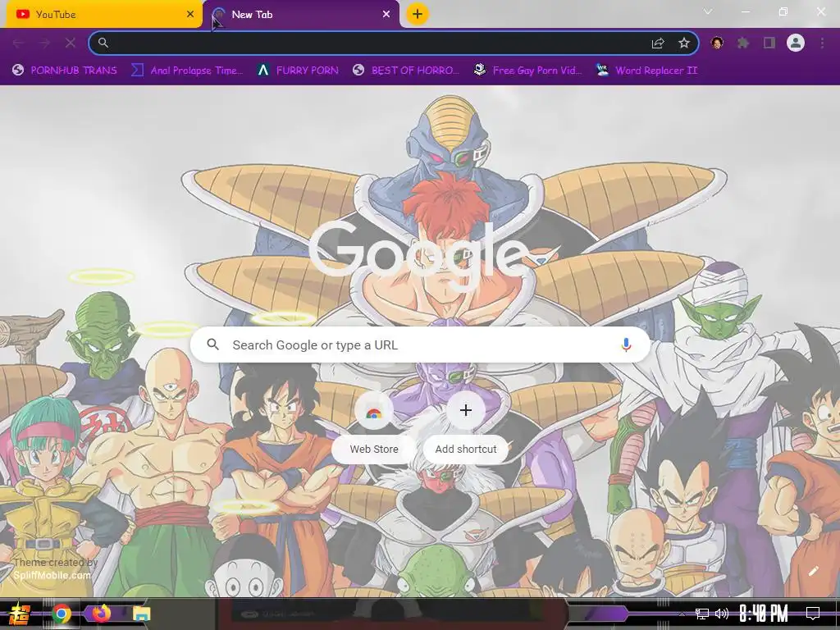Screen dimensions: 840x630
Task: Open the Chrome three-dot menu
Action: 822,43
